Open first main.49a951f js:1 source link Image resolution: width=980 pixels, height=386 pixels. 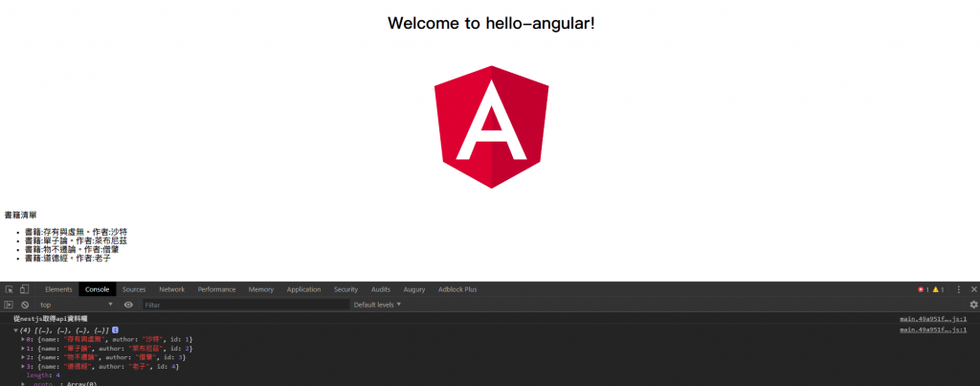[x=933, y=319]
